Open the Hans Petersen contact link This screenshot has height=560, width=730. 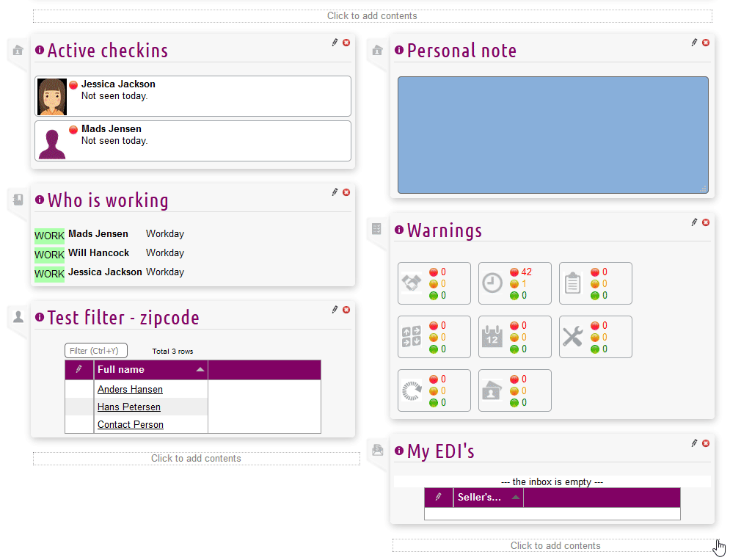click(129, 407)
